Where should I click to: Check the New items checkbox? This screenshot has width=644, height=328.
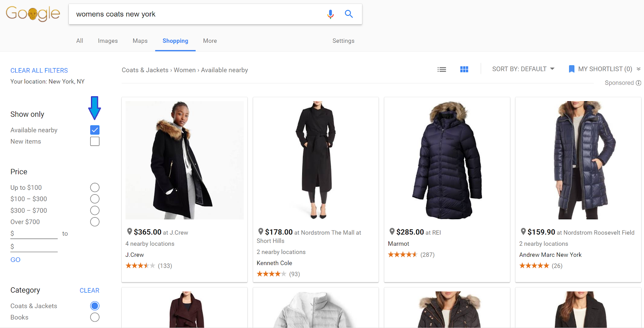pyautogui.click(x=95, y=141)
